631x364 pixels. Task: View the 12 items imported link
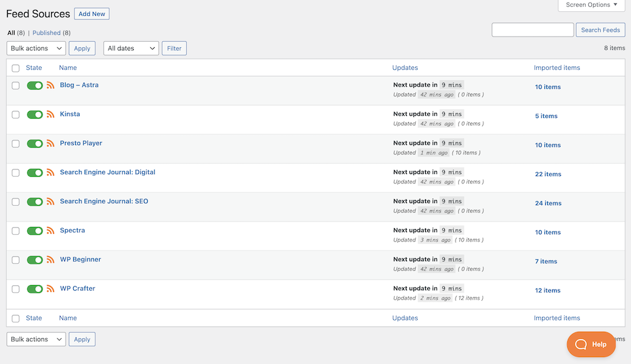(x=548, y=290)
